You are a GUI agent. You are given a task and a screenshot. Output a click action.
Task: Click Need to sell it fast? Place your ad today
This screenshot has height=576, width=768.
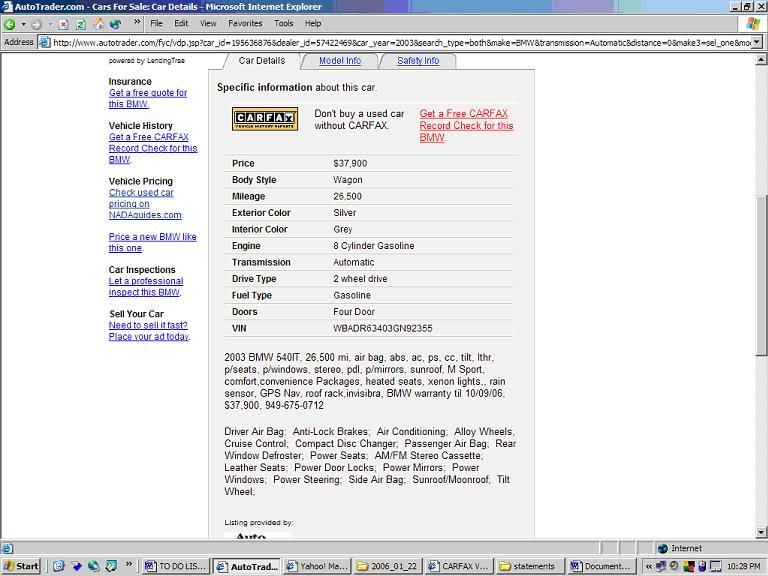point(149,331)
